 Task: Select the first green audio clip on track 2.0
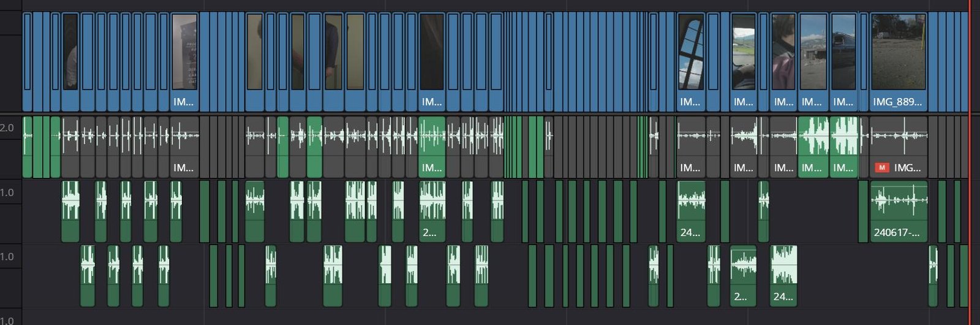(x=28, y=147)
